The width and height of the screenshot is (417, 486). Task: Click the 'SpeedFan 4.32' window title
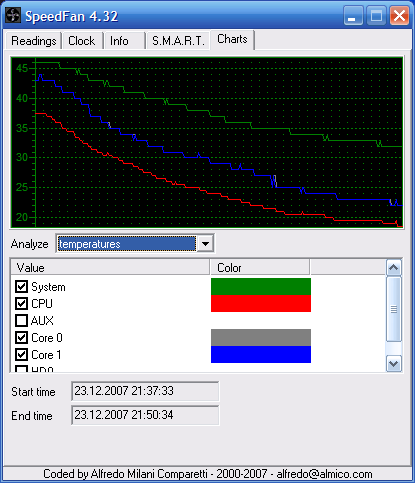[x=71, y=16]
